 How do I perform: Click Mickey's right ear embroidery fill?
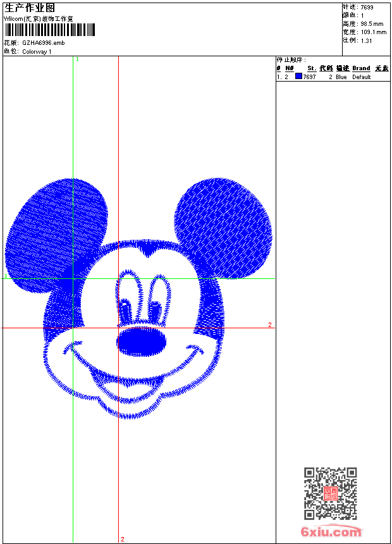[x=224, y=226]
